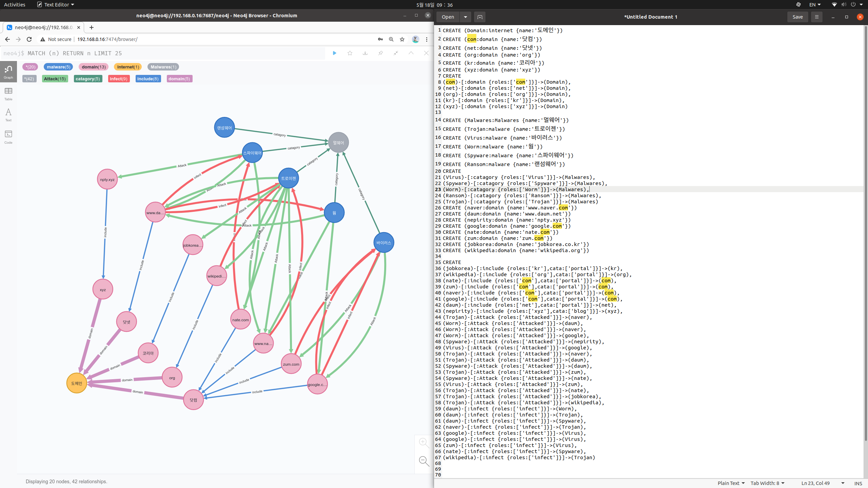Viewport: 868px width, 488px height.
Task: Pin the result frame
Action: [380, 53]
